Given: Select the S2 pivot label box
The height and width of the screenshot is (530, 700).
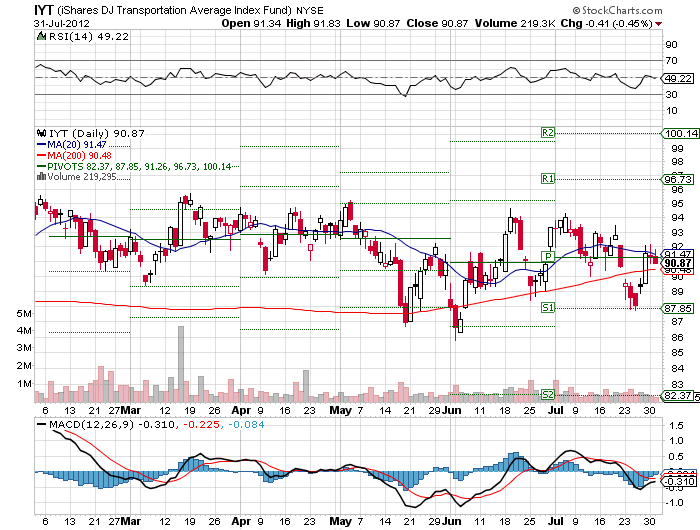Looking at the screenshot, I should [548, 394].
